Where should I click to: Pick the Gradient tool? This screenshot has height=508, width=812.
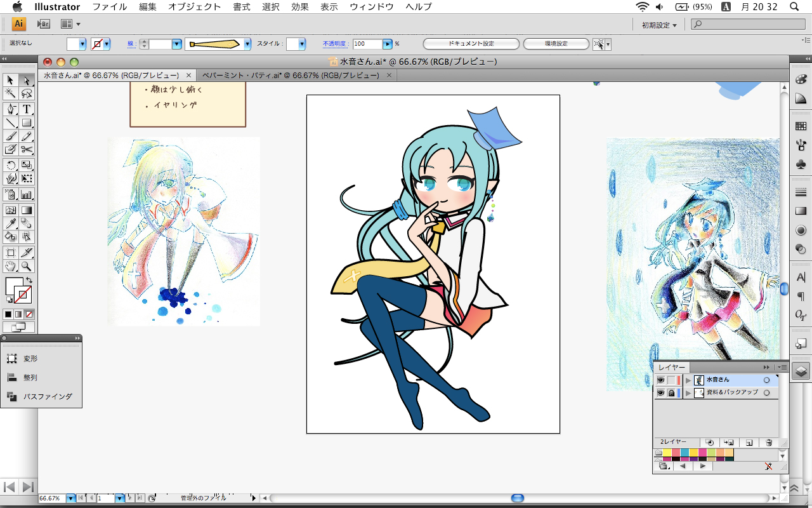coord(27,210)
